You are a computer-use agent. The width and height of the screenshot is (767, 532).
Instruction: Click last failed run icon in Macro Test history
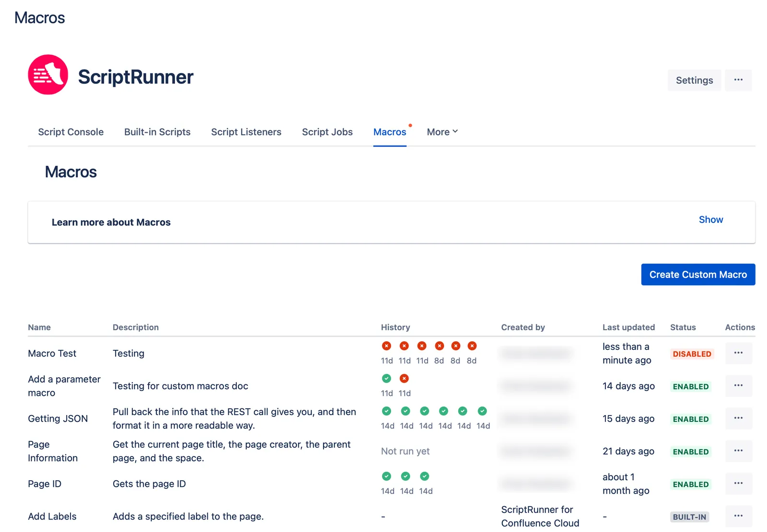472,346
